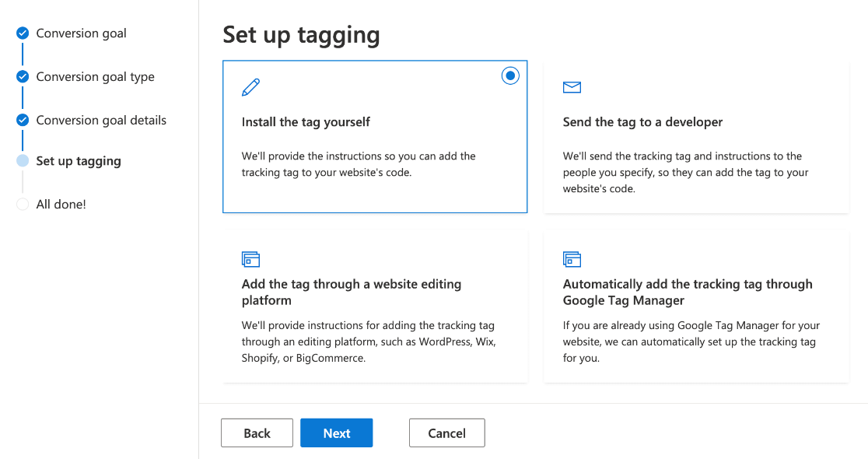Click the icon on the Google Tag Manager card
Screen dimensions: 868x459
point(572,259)
